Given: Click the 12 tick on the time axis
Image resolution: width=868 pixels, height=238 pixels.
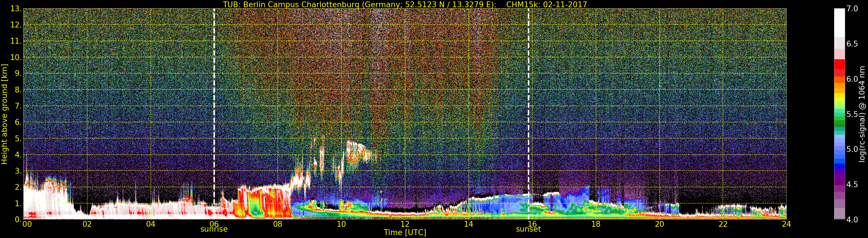Looking at the screenshot, I should tap(405, 224).
